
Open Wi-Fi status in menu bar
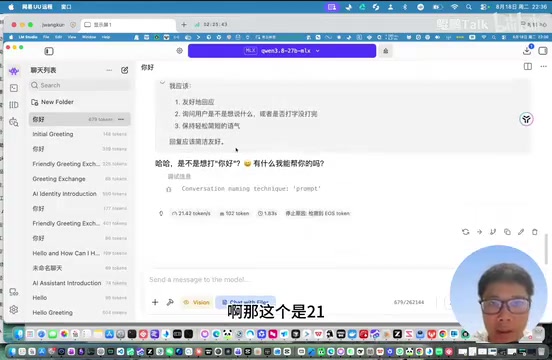[x=454, y=7]
